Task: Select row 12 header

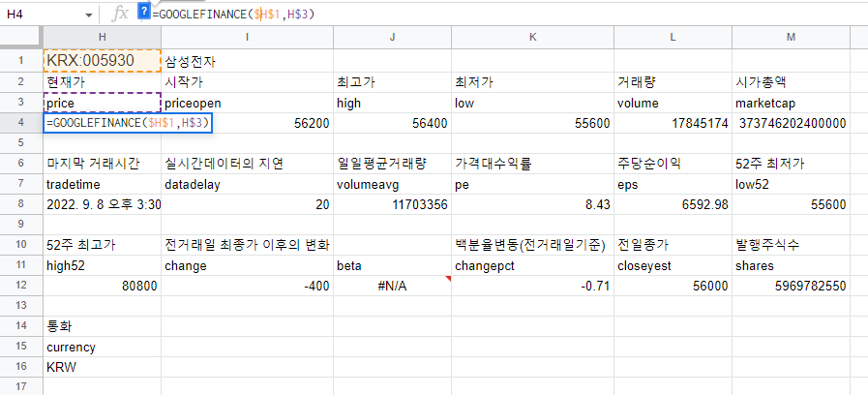Action: [21, 286]
